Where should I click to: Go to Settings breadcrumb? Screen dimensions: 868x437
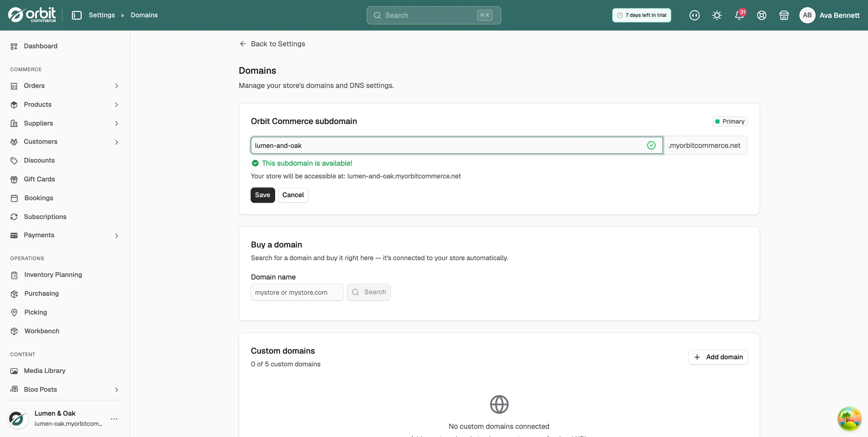click(102, 15)
